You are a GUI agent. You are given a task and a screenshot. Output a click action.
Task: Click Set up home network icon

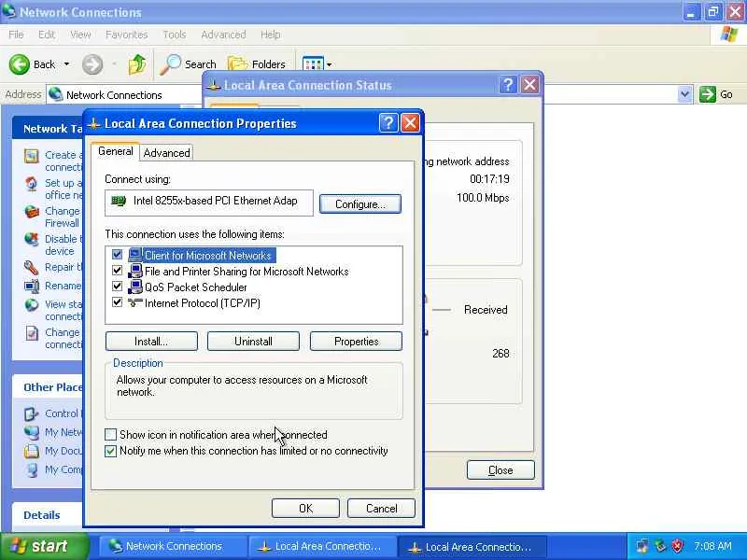tap(32, 184)
